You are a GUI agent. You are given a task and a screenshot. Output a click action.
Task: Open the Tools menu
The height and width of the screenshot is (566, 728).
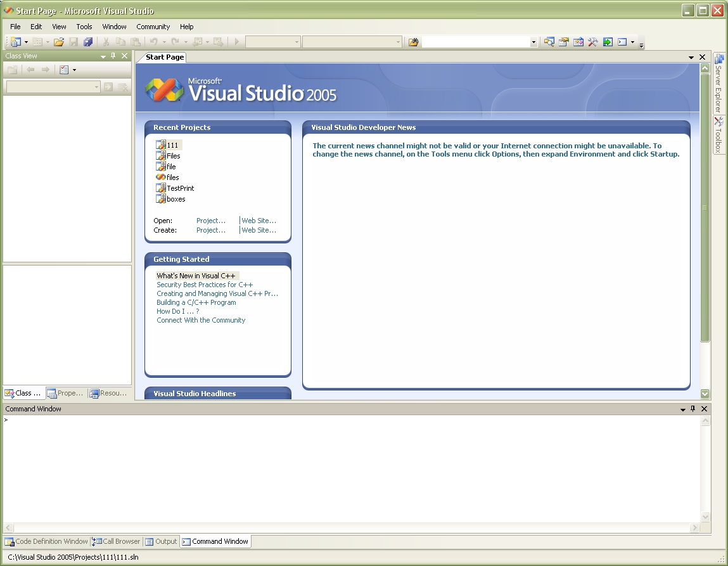[84, 27]
